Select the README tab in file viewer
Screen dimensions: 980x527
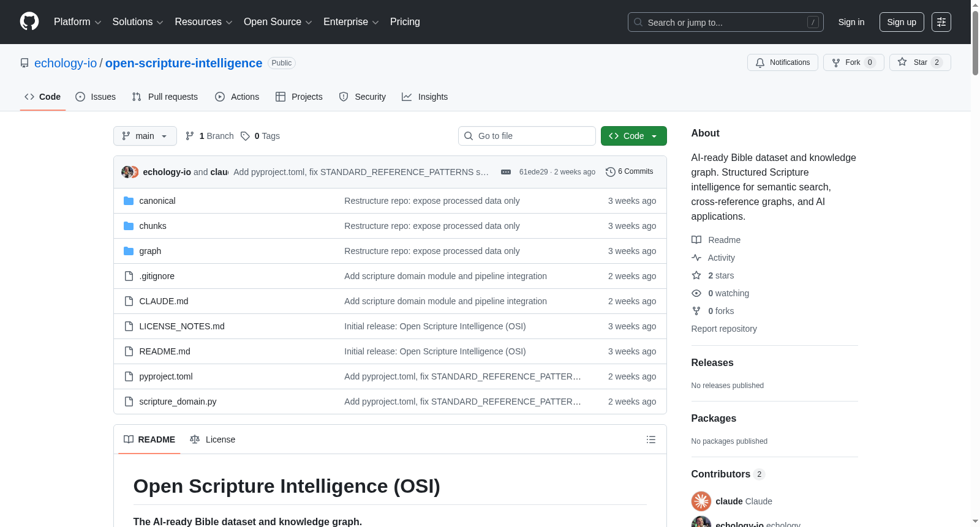click(x=149, y=439)
